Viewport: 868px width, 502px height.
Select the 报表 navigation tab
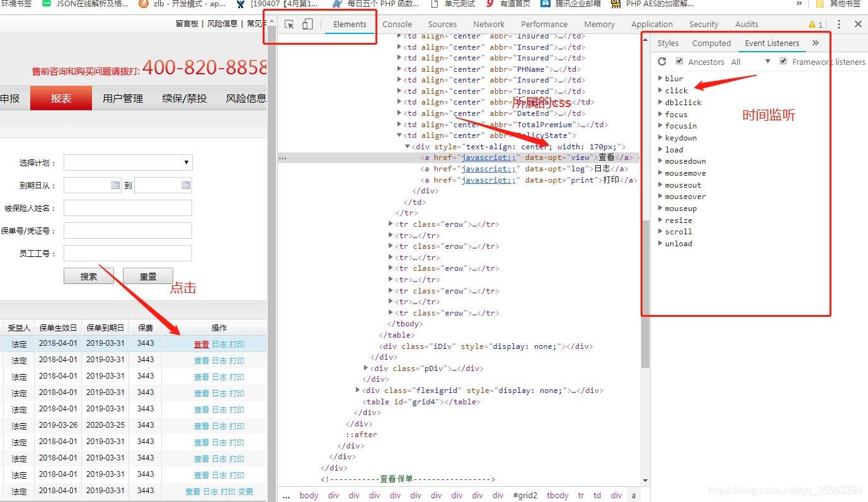[61, 98]
